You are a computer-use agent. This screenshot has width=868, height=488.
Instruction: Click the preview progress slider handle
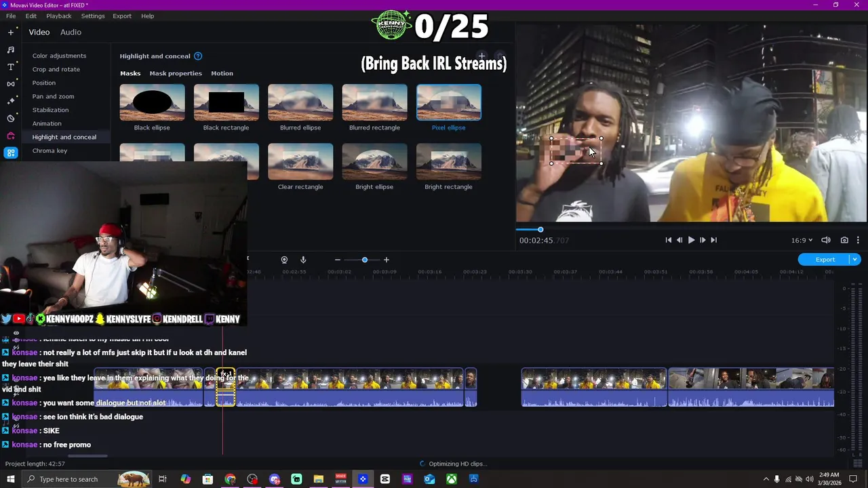pos(540,230)
